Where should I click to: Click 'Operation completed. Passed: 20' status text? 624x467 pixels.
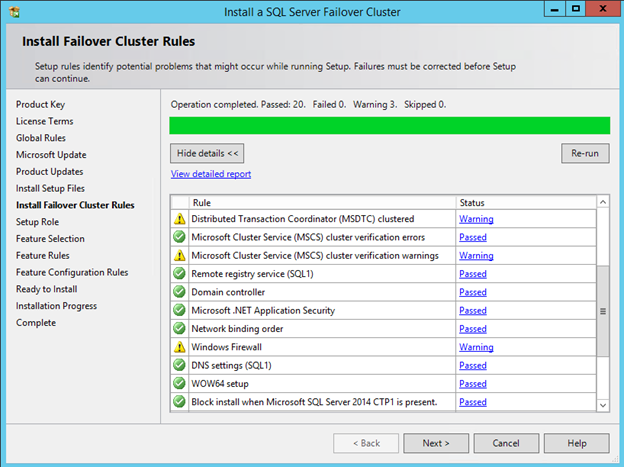click(x=238, y=104)
